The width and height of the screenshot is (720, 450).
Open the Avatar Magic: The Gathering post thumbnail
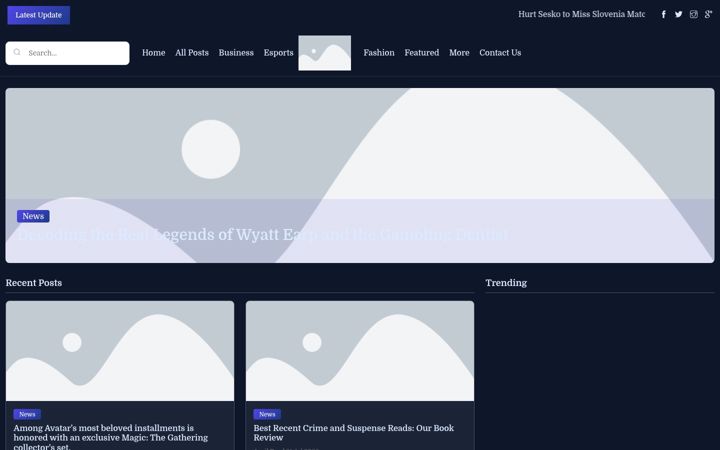click(120, 351)
